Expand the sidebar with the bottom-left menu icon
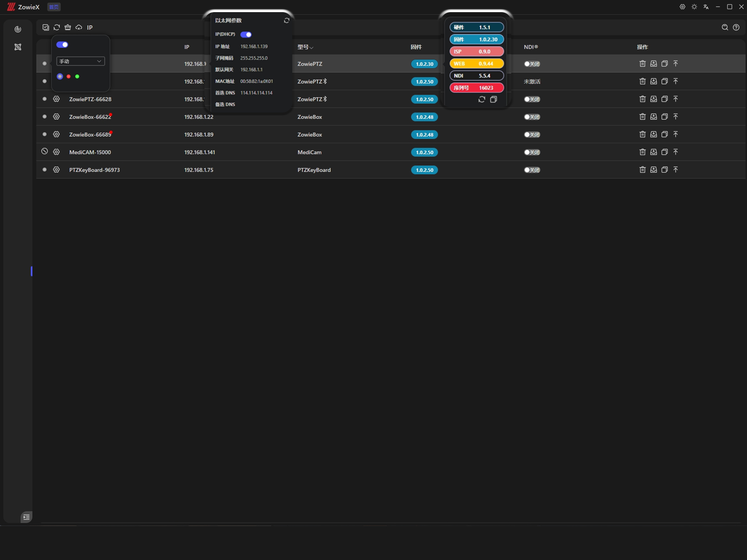The image size is (747, 560). tap(27, 517)
